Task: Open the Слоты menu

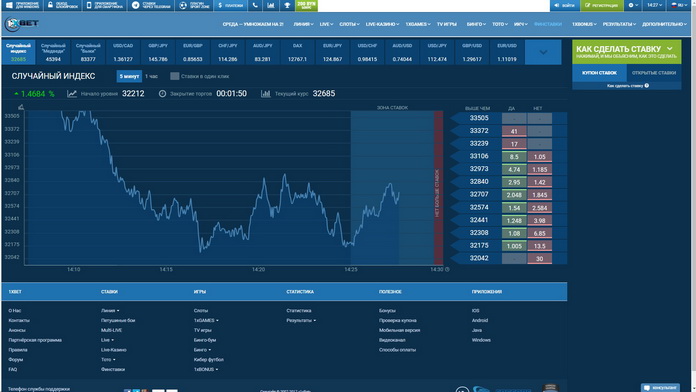Action: tap(349, 24)
